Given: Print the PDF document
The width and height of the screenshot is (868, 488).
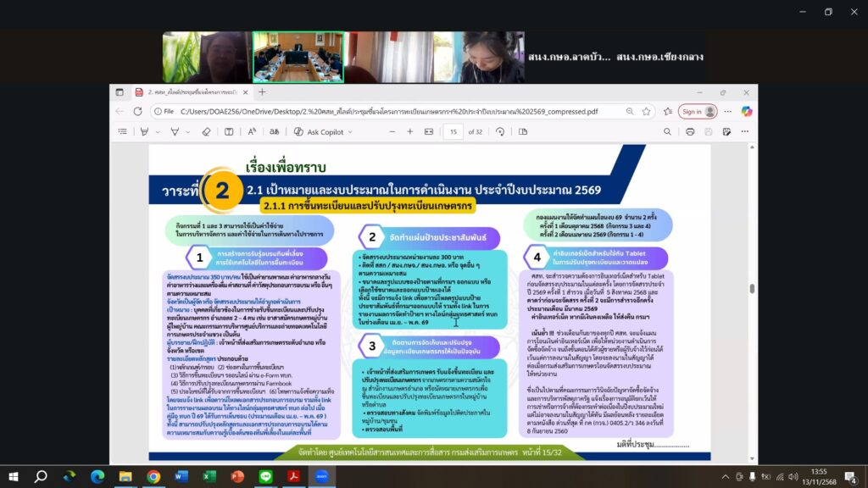Looking at the screenshot, I should 690,131.
